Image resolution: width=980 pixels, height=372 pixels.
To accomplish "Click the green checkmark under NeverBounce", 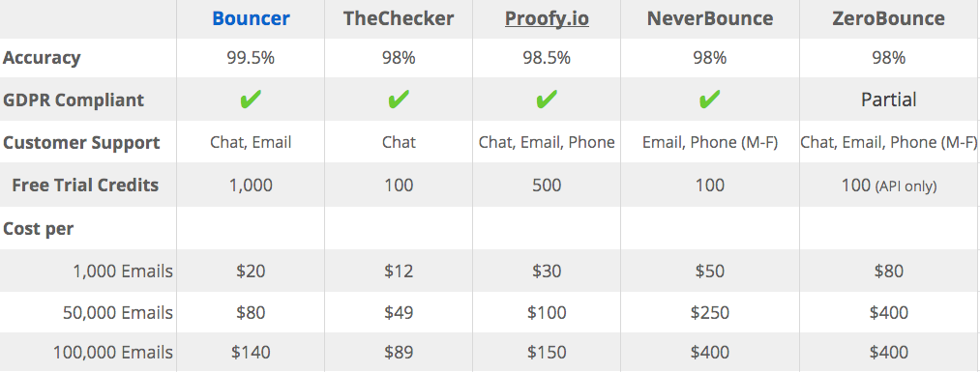I will pos(709,99).
